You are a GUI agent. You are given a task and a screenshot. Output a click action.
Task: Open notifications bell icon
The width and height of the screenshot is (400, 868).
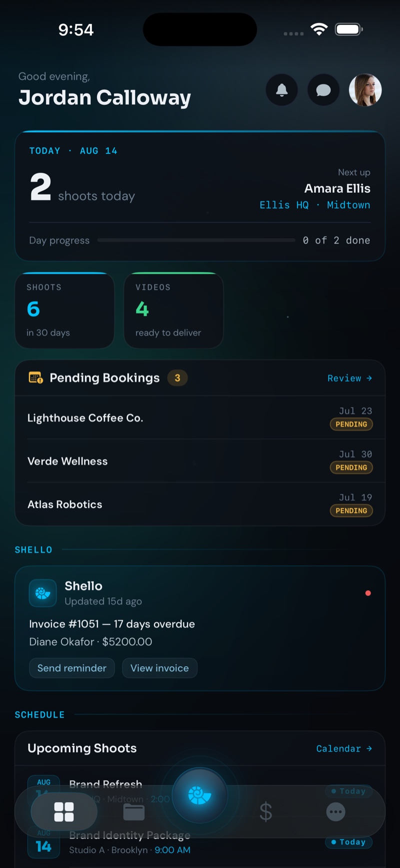coord(282,90)
